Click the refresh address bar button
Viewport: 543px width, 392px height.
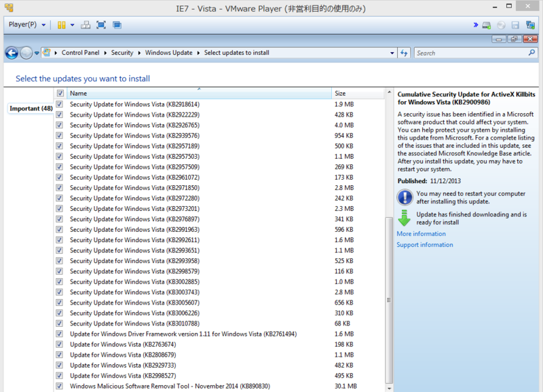point(404,53)
